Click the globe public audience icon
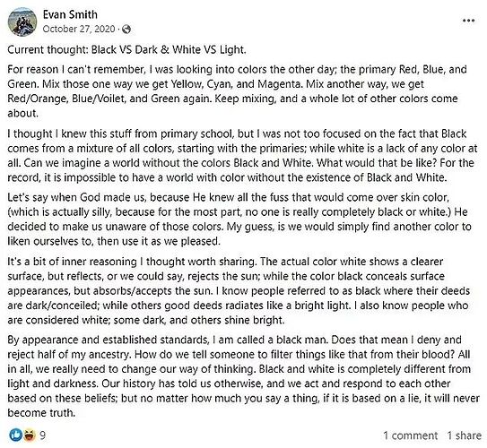 pos(126,30)
